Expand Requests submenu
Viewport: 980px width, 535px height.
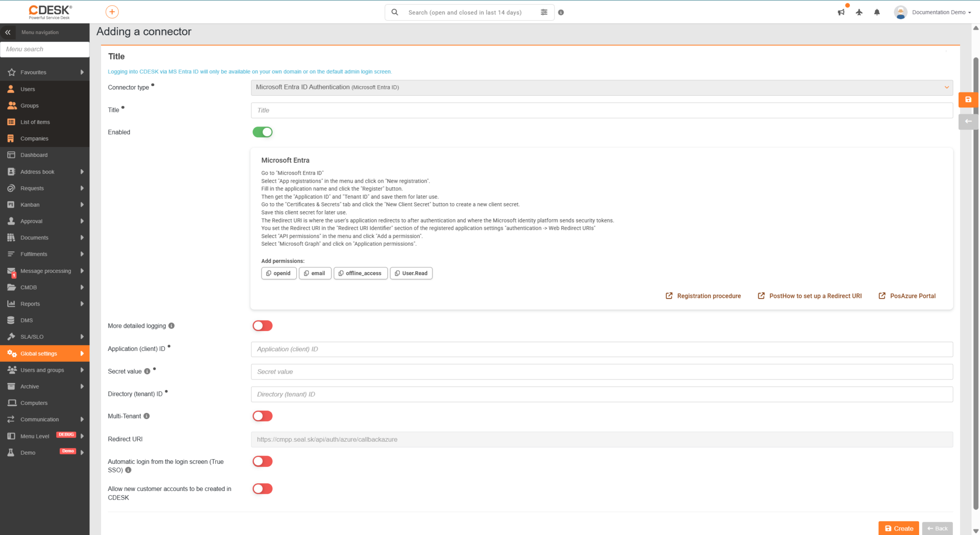click(82, 188)
